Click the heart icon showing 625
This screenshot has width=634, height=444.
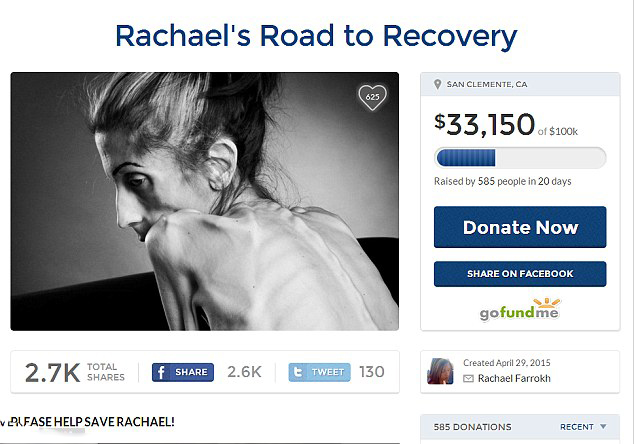coord(372,97)
